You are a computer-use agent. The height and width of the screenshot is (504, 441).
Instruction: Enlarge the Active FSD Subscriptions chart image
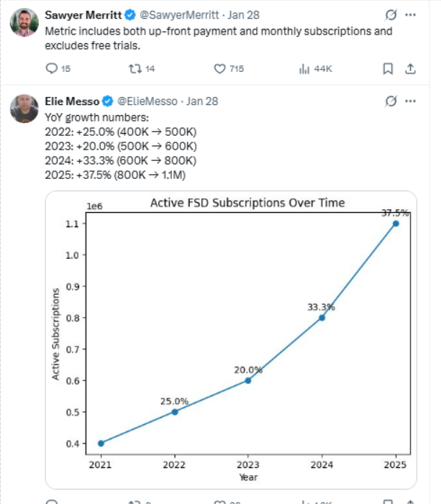point(230,338)
